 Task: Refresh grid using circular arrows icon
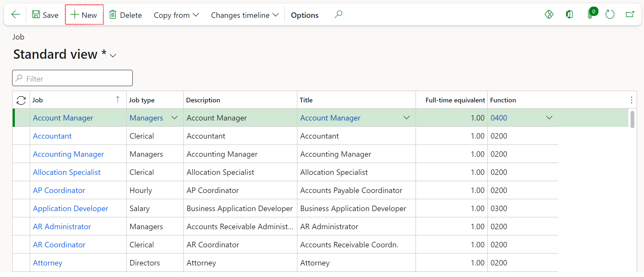click(21, 100)
